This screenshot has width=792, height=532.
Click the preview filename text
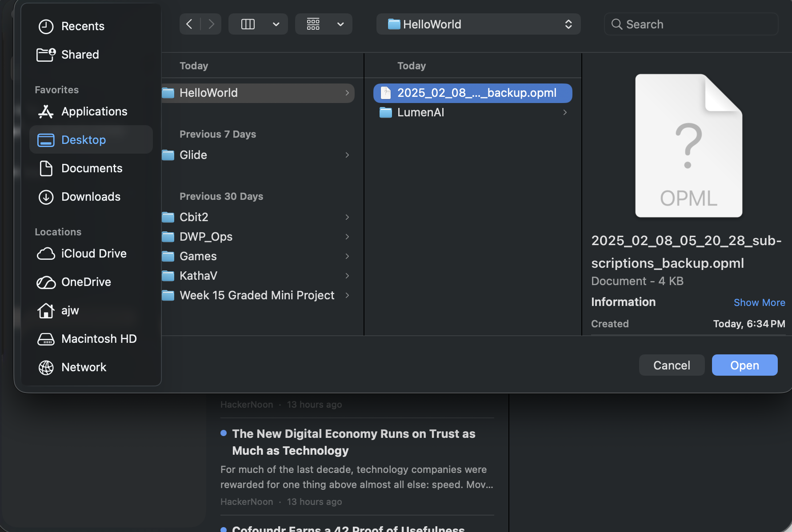(x=686, y=252)
